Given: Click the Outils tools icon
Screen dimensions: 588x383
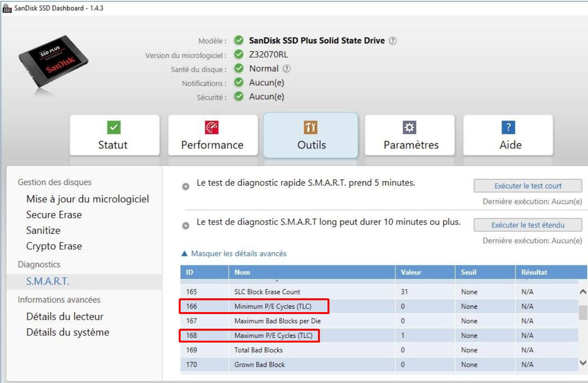Looking at the screenshot, I should (311, 128).
